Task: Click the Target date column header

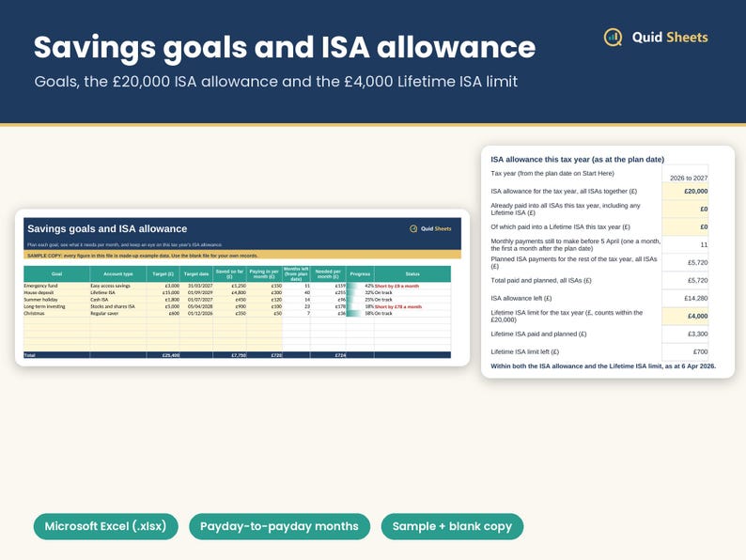Action: pyautogui.click(x=196, y=274)
